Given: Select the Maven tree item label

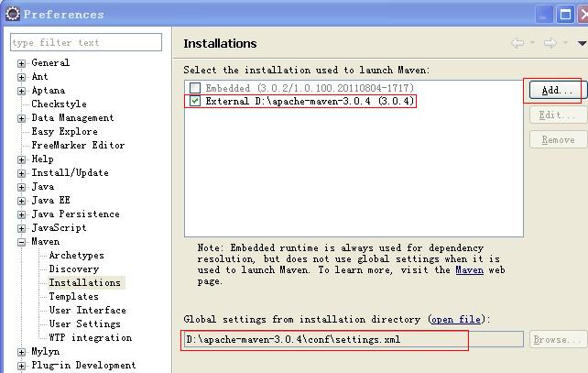Looking at the screenshot, I should 46,241.
